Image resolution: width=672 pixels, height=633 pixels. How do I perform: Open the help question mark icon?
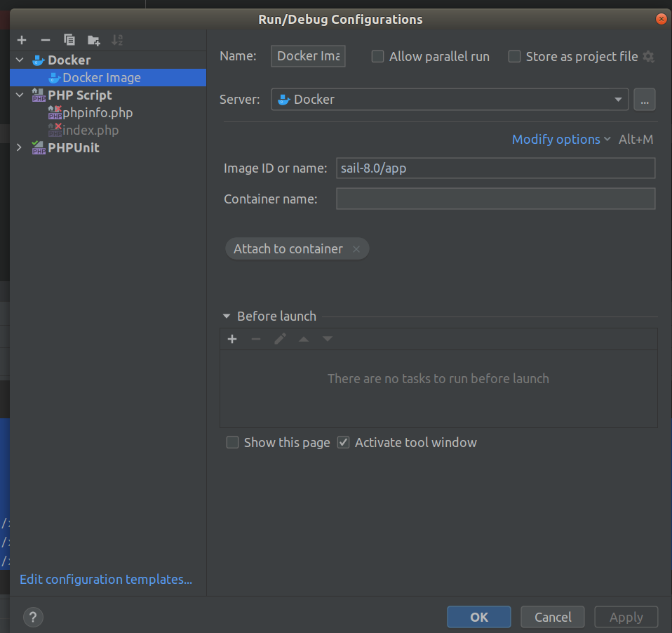point(33,617)
